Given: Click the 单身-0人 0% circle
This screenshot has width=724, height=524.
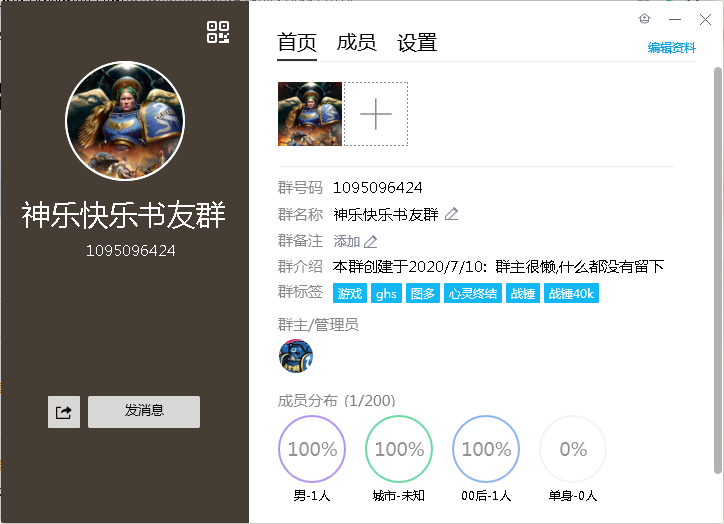Looking at the screenshot, I should (573, 449).
